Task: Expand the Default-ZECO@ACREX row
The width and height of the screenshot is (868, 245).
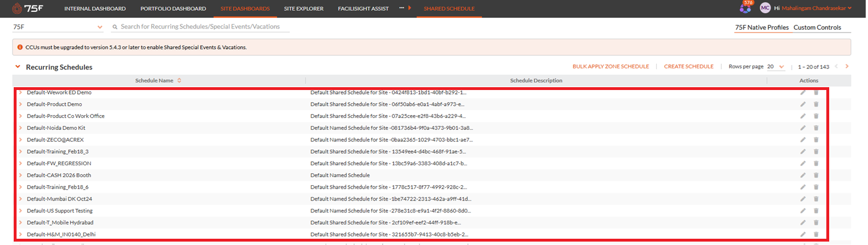Action: [20, 140]
